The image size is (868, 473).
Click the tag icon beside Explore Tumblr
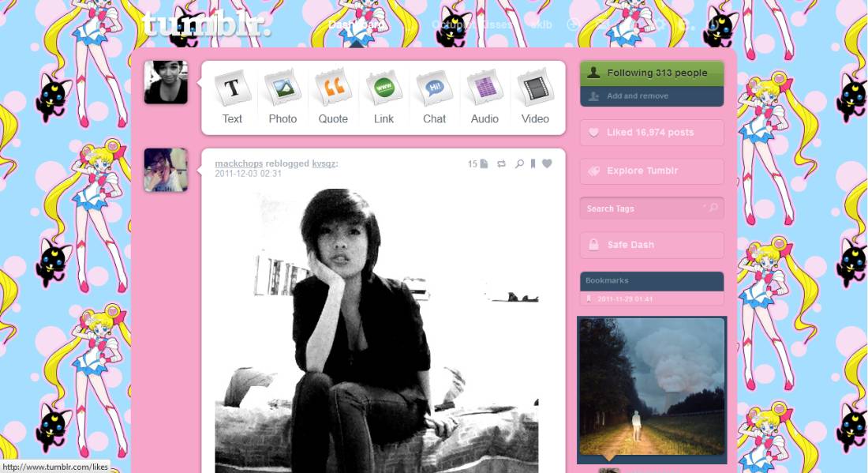pyautogui.click(x=594, y=171)
